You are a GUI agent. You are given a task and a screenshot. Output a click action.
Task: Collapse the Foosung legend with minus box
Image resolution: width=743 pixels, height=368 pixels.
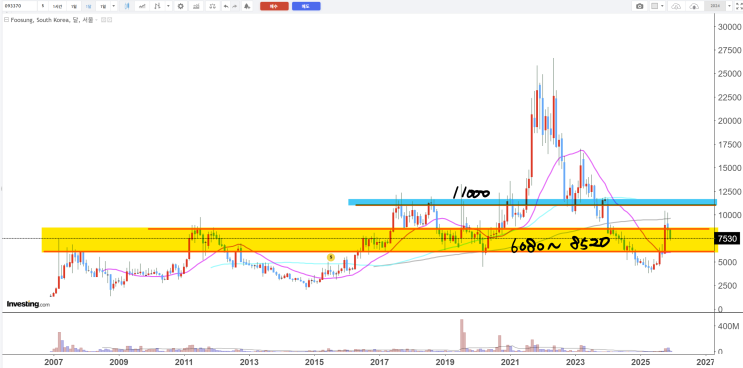(x=6, y=20)
